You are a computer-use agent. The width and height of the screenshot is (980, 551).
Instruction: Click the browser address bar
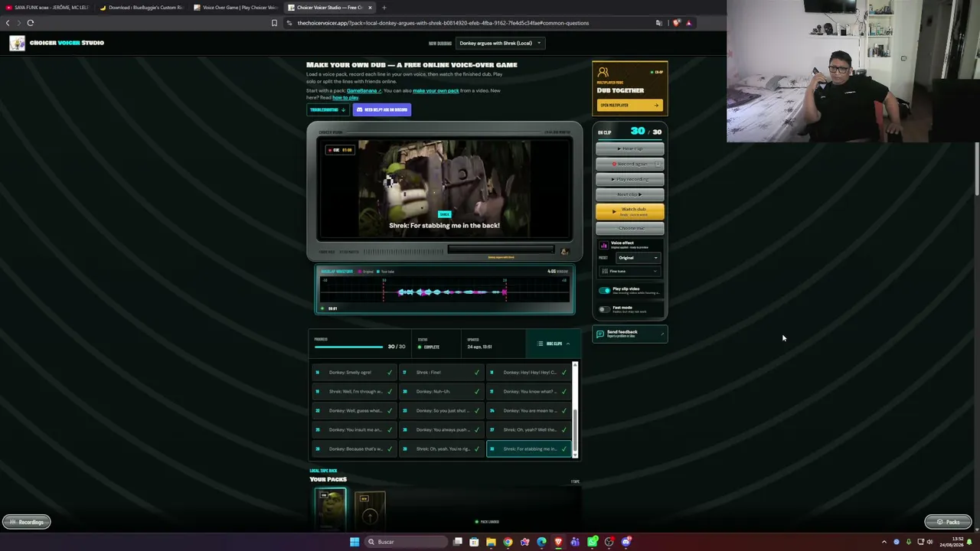point(467,23)
